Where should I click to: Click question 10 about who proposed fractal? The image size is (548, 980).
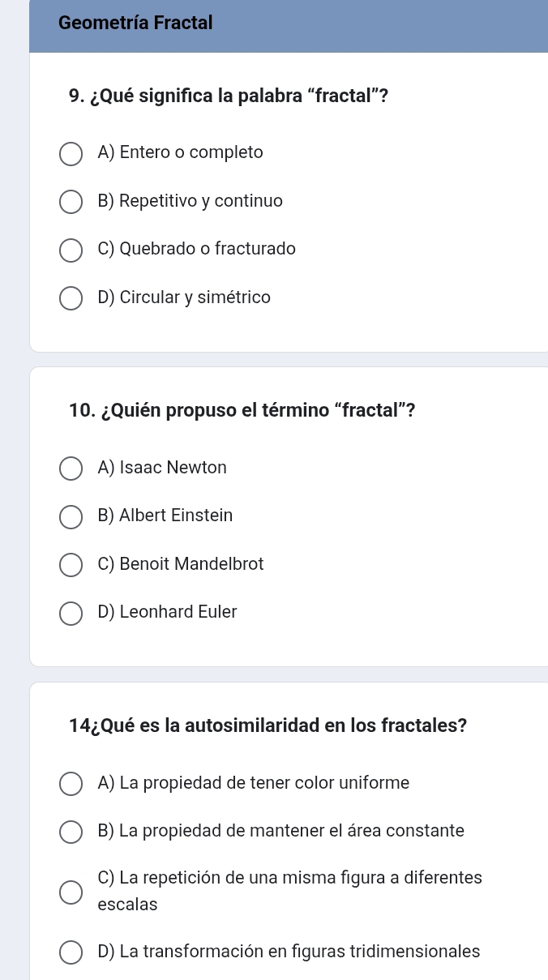[243, 411]
